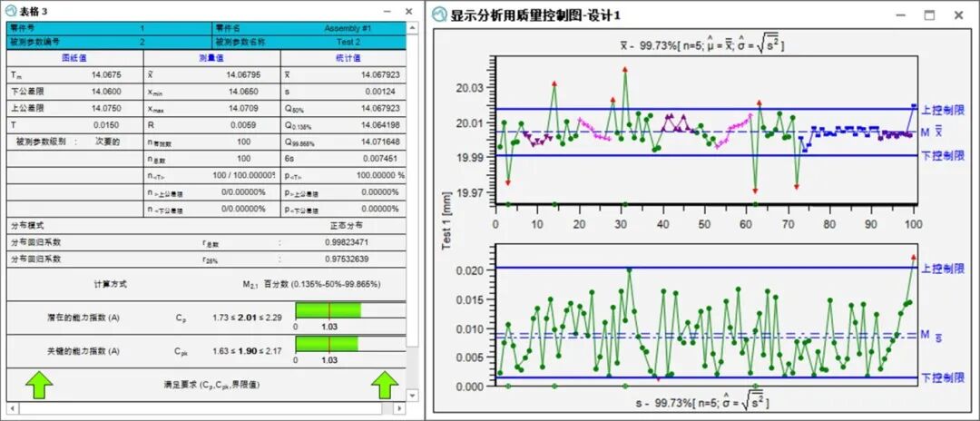Click the 满足要求 result text

(211, 386)
